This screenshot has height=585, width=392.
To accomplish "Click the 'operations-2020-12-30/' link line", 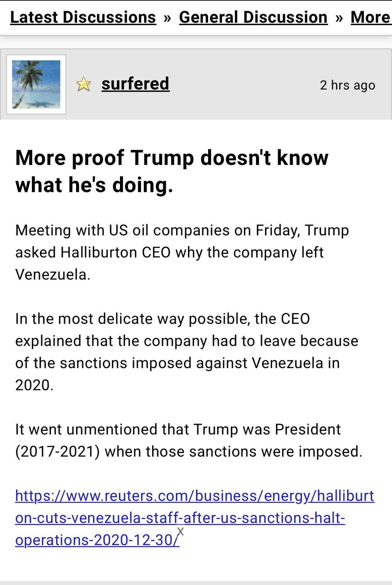I will [x=97, y=540].
